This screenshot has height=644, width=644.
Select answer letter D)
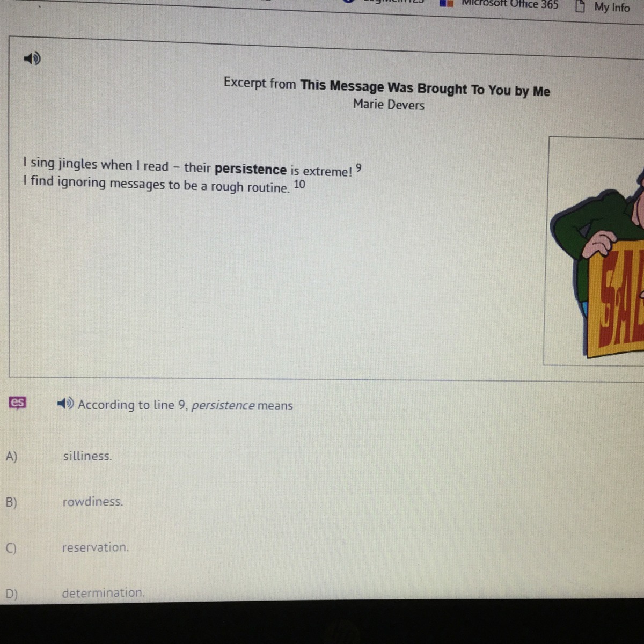pos(11,594)
